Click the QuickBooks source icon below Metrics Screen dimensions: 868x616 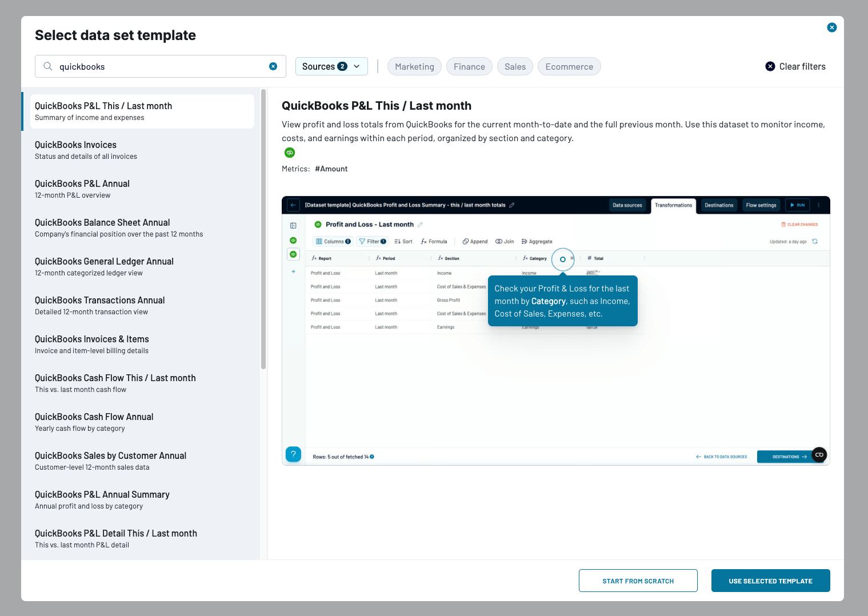coord(290,153)
